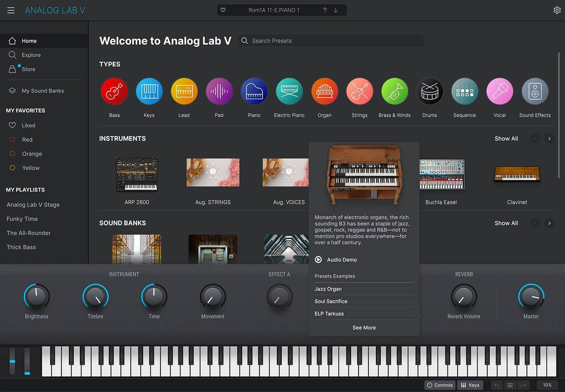Toggle the Controls panel button
This screenshot has width=565, height=392.
[x=440, y=385]
